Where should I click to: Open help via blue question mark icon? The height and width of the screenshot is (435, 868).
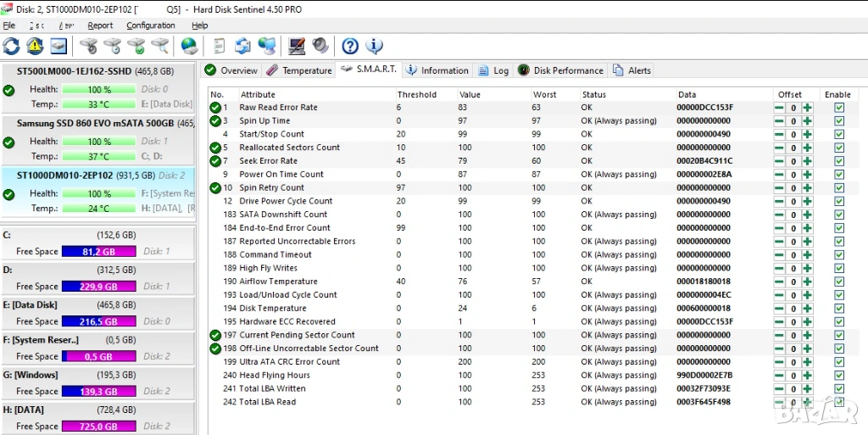pyautogui.click(x=350, y=46)
